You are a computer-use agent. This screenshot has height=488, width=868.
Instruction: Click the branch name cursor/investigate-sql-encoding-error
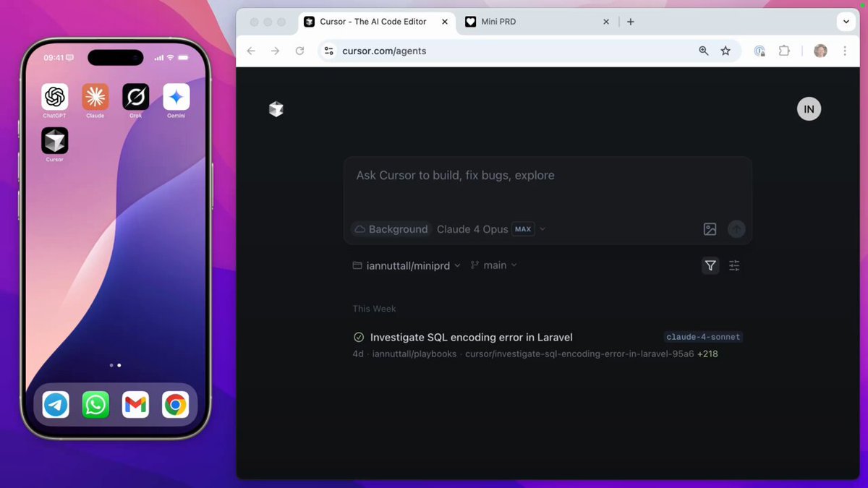[x=579, y=354]
